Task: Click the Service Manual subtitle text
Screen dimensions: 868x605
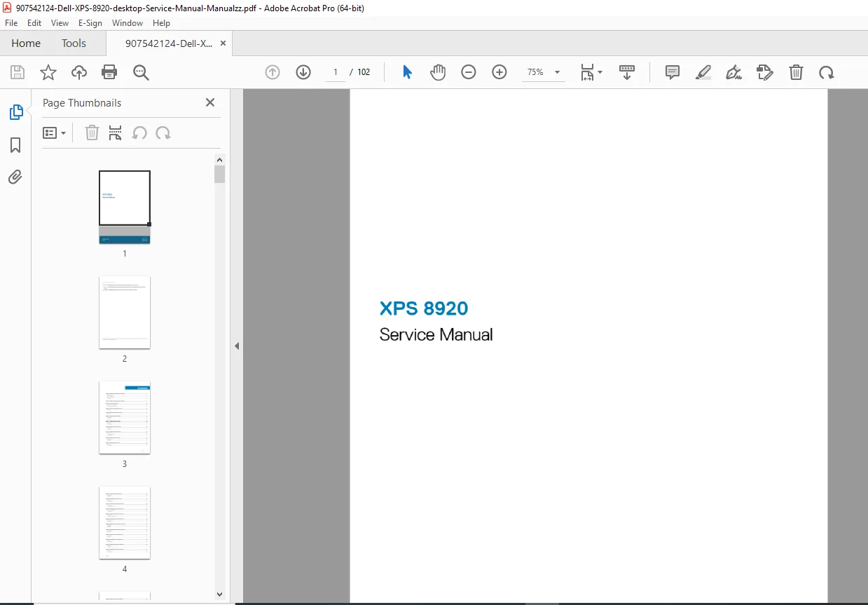Action: click(x=436, y=335)
